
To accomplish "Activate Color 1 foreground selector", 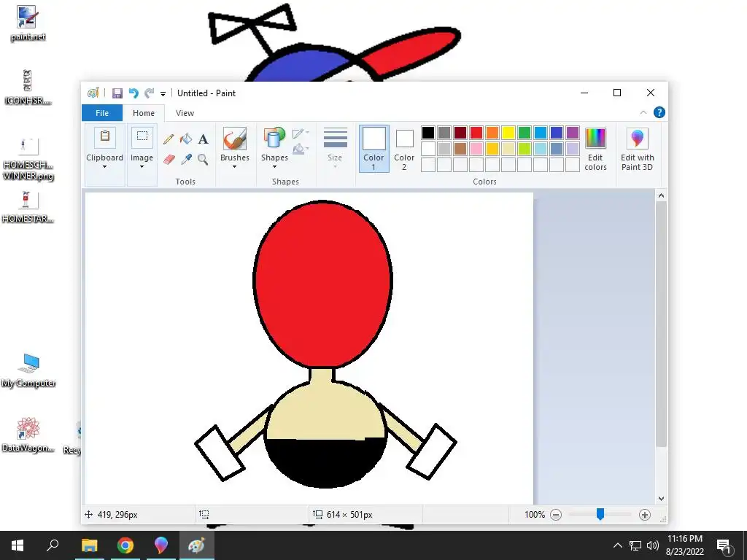I will pyautogui.click(x=374, y=149).
